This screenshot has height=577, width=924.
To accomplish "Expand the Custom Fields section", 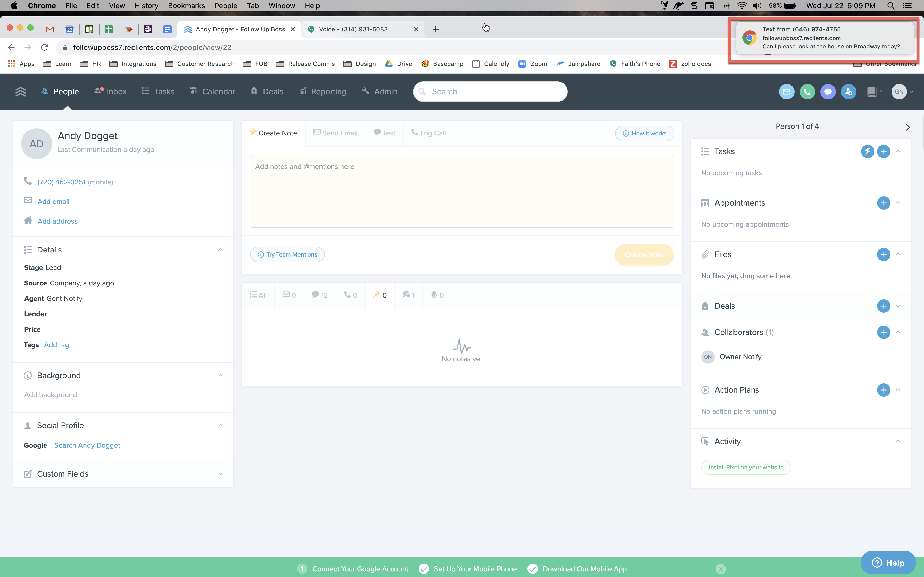I will point(220,474).
